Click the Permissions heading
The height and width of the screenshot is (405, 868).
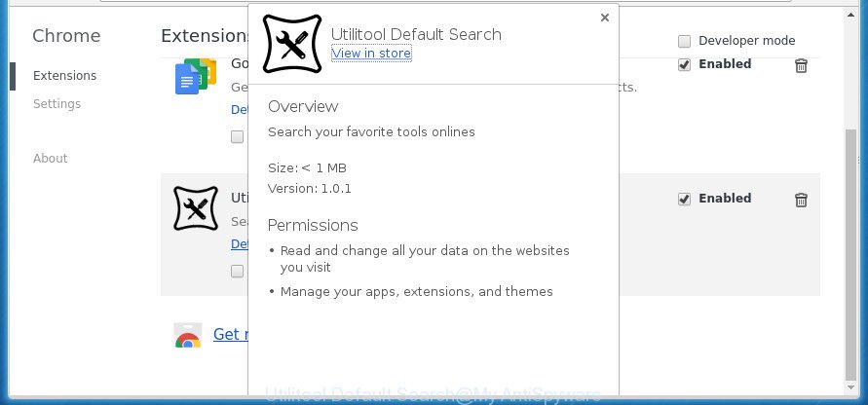pyautogui.click(x=313, y=225)
